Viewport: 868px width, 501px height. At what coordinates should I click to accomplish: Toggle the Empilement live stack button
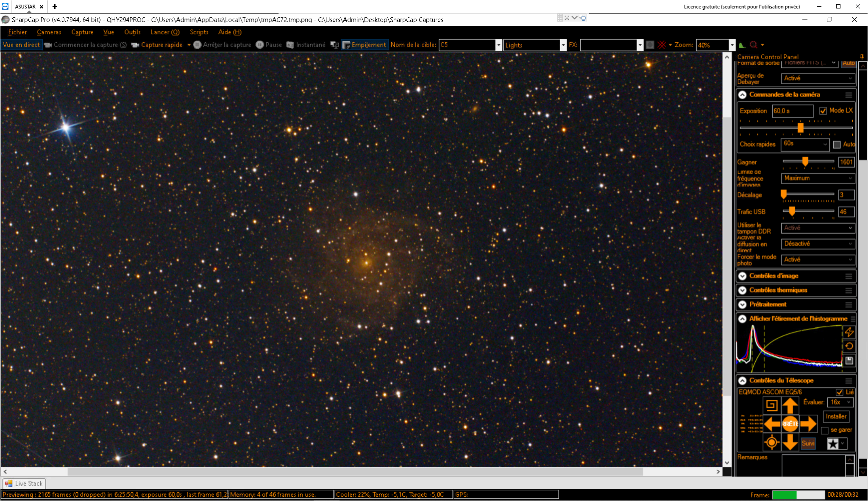coord(364,45)
